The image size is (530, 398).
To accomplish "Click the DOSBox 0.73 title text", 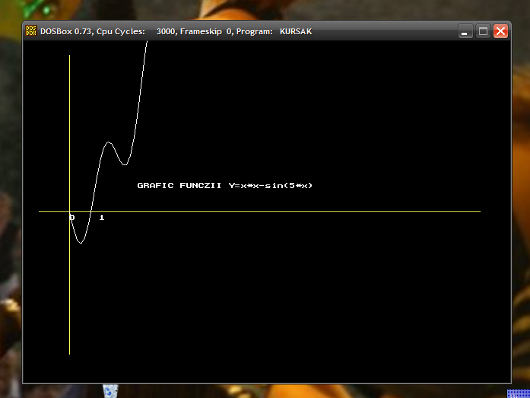I will [66, 31].
